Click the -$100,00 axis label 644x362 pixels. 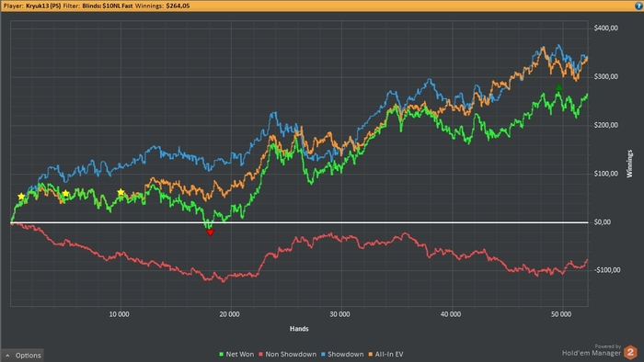[607, 270]
